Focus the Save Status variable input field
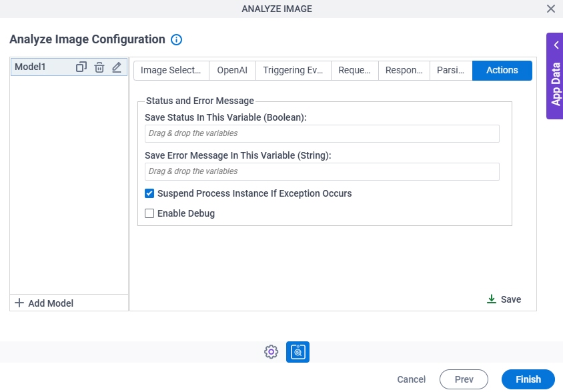The image size is (563, 392). click(322, 133)
